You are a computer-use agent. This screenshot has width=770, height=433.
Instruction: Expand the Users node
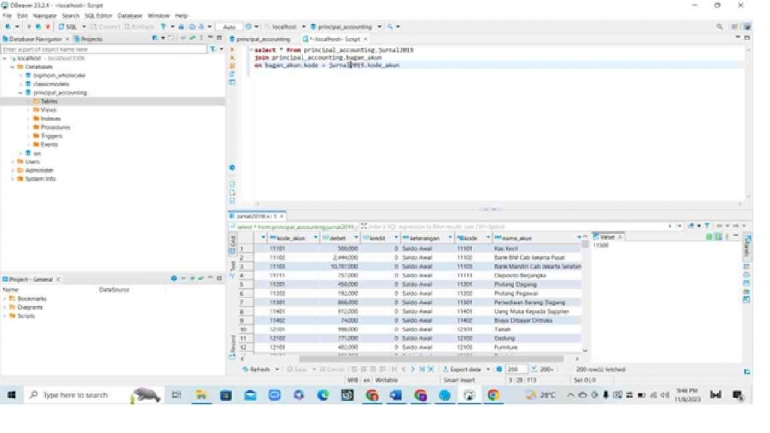(13, 162)
